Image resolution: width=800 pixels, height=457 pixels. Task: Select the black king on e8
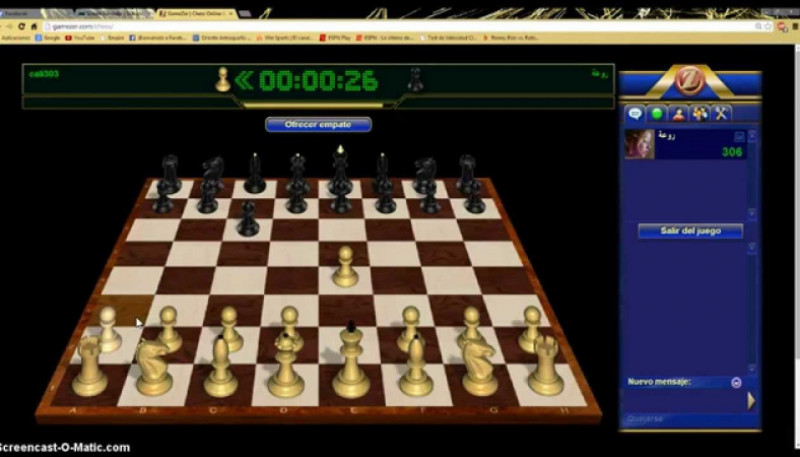[340, 170]
